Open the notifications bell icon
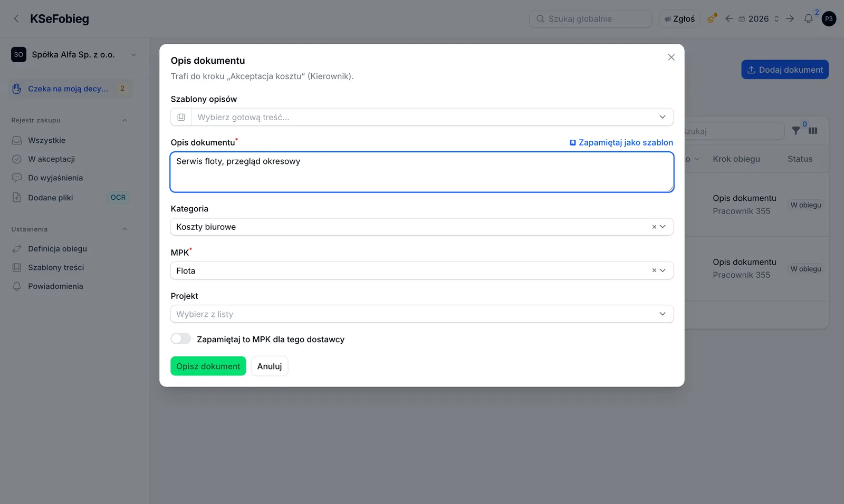The width and height of the screenshot is (844, 504). (x=808, y=19)
